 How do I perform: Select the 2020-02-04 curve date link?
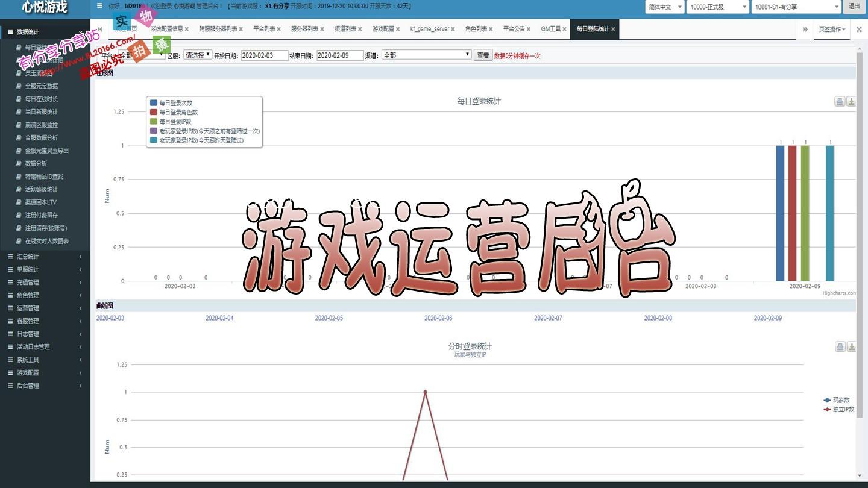point(219,318)
